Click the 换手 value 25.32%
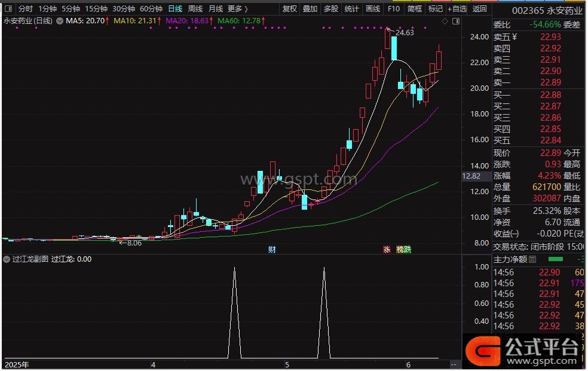Screen dimensions: 588x371 point(547,211)
